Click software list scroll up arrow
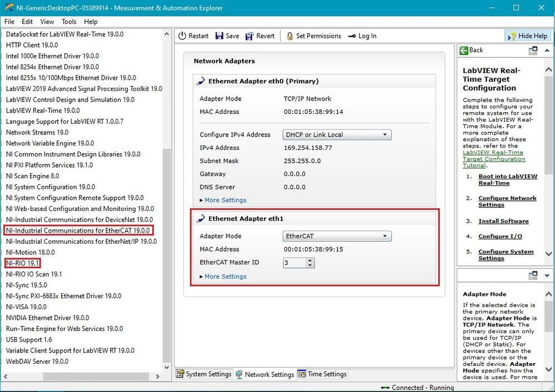Screen dimensions: 555x392 [167, 34]
